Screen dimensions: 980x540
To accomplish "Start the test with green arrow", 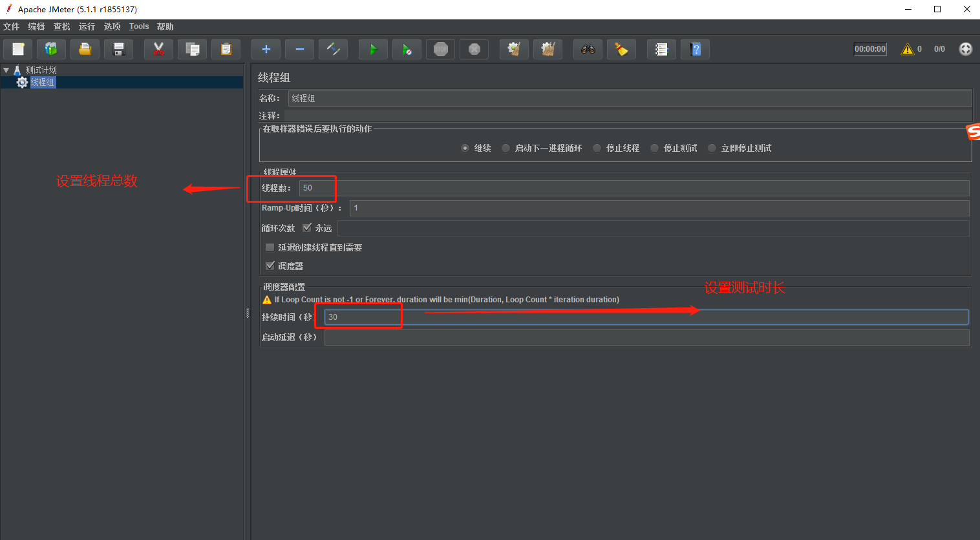I will [373, 49].
